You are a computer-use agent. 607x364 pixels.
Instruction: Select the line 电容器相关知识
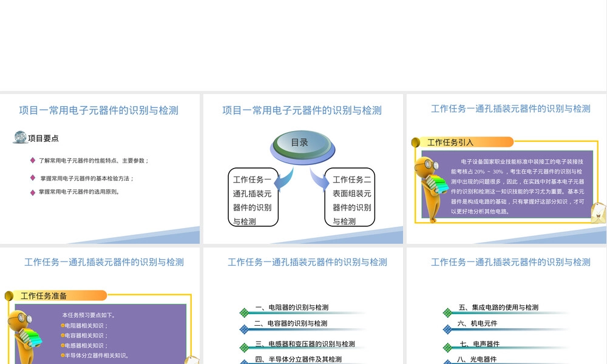pos(86,335)
